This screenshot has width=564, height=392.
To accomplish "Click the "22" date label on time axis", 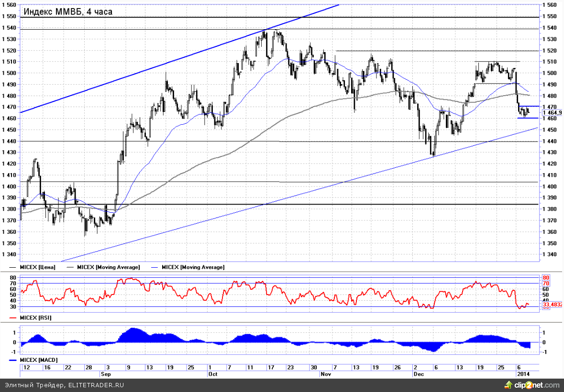I will (x=68, y=368).
